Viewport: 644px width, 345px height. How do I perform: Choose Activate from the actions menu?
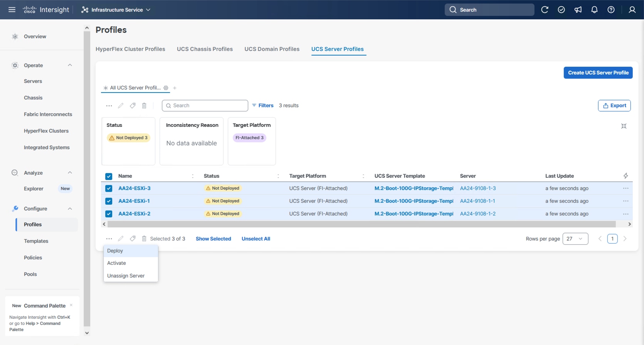[x=131, y=263]
